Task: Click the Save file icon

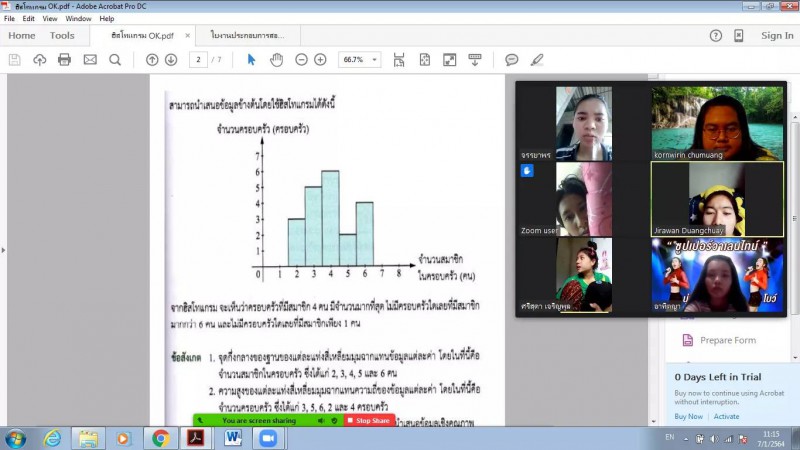Action: click(15, 60)
